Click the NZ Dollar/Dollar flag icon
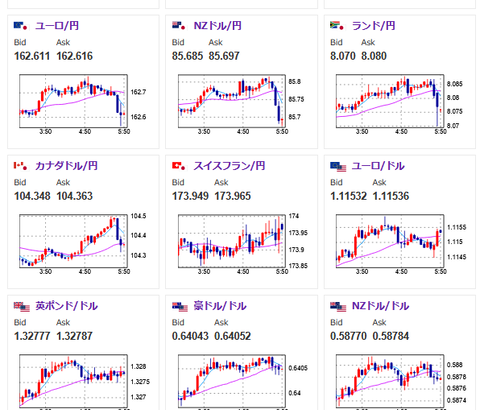This screenshot has width=480, height=410. (x=338, y=307)
